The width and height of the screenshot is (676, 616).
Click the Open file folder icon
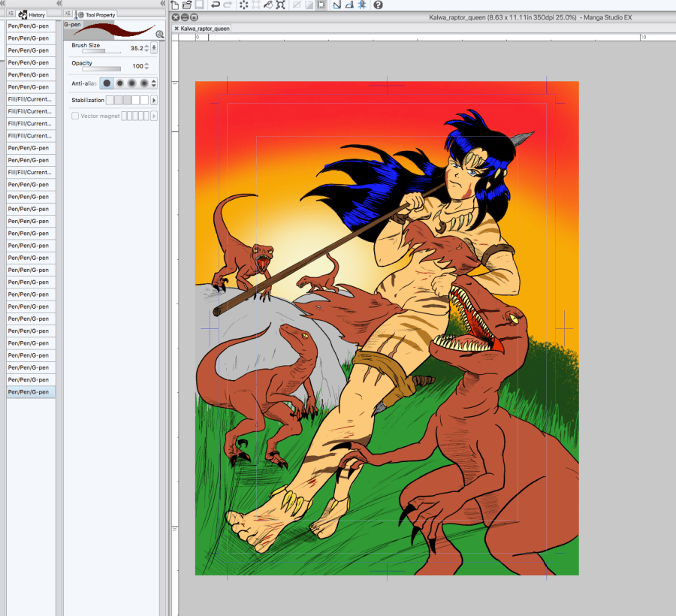[x=187, y=5]
